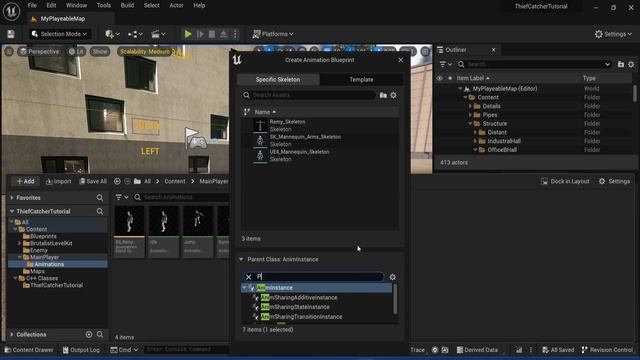The image size is (640, 360).
Task: Click the Add button in Content Browser
Action: (25, 181)
